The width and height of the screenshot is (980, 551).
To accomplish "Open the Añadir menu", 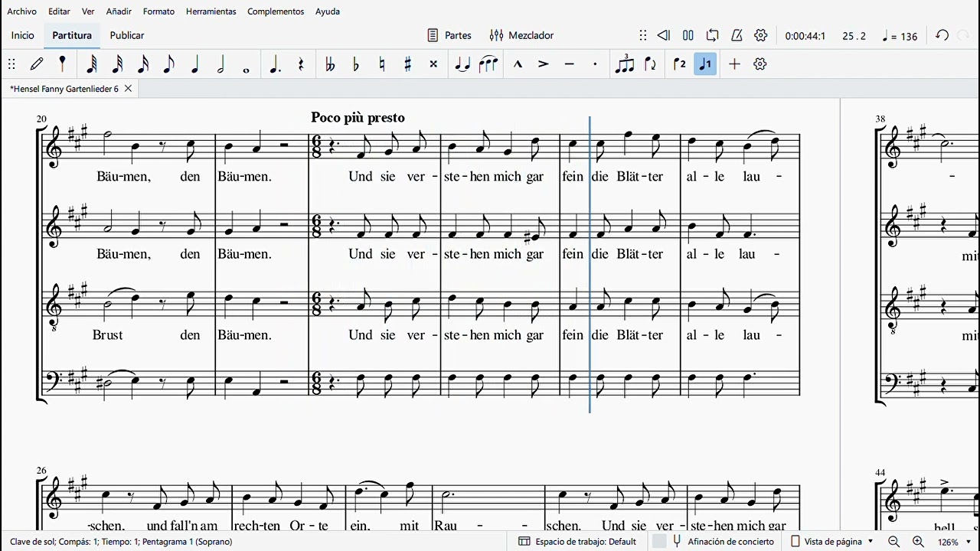I will [x=119, y=11].
